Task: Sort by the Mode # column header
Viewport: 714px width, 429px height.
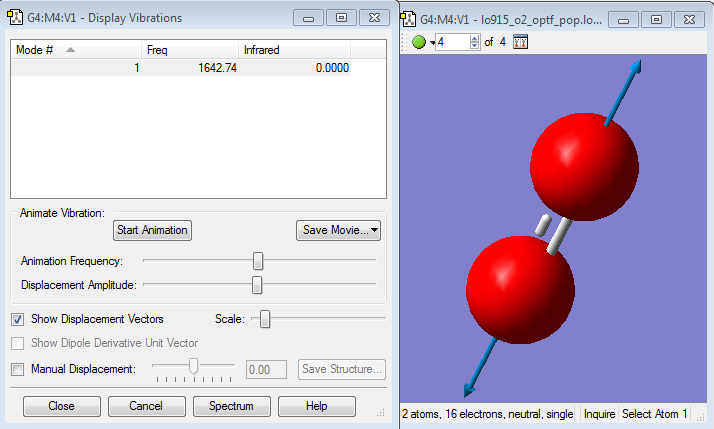Action: [76, 50]
